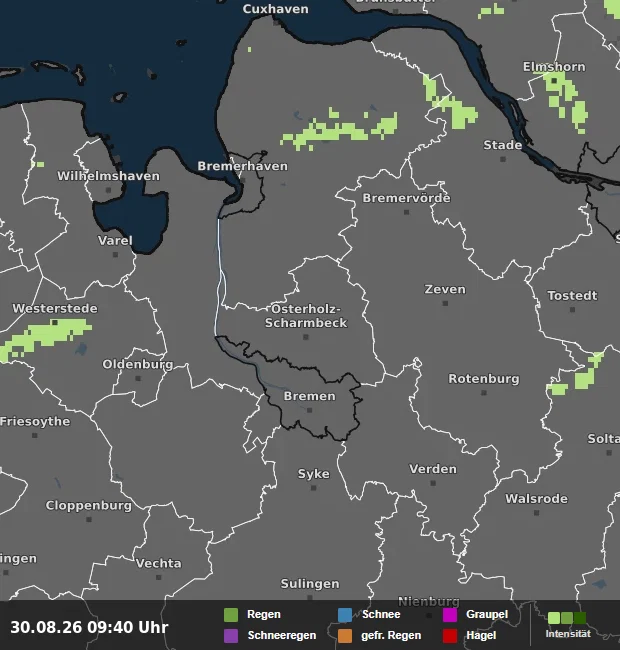Click the Intensität label
The width and height of the screenshot is (620, 650).
click(x=568, y=634)
